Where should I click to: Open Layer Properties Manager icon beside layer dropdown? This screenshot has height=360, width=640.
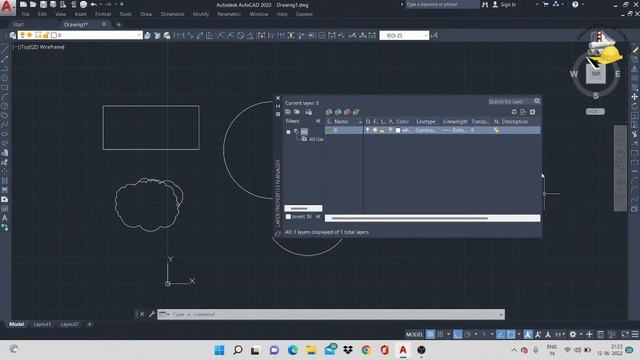click(x=13, y=36)
